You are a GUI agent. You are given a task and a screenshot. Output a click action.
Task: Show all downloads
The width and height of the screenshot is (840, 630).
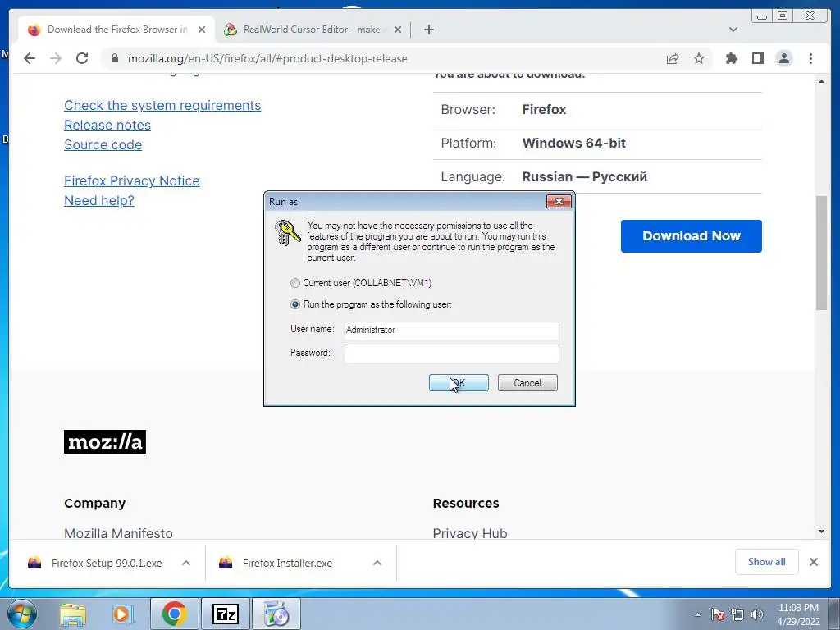pyautogui.click(x=767, y=561)
